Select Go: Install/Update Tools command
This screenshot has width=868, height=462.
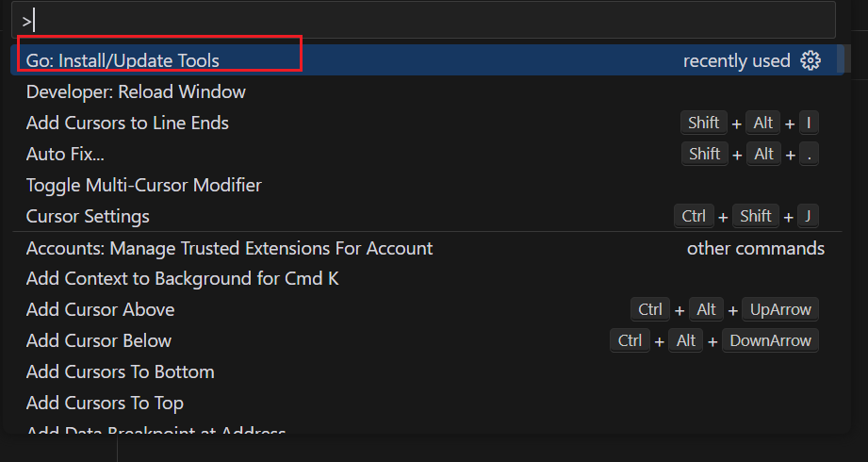click(123, 60)
